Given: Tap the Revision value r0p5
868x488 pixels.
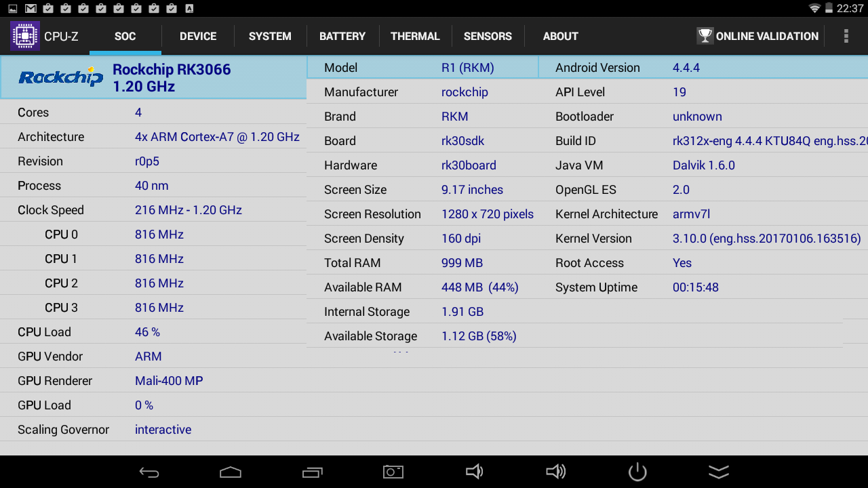Looking at the screenshot, I should 147,161.
